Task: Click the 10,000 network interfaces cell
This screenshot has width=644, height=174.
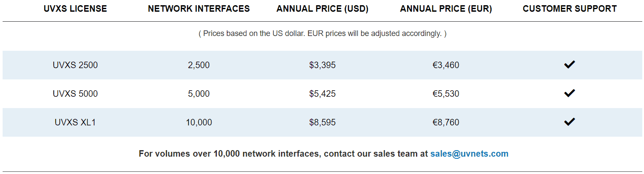Action: (199, 122)
